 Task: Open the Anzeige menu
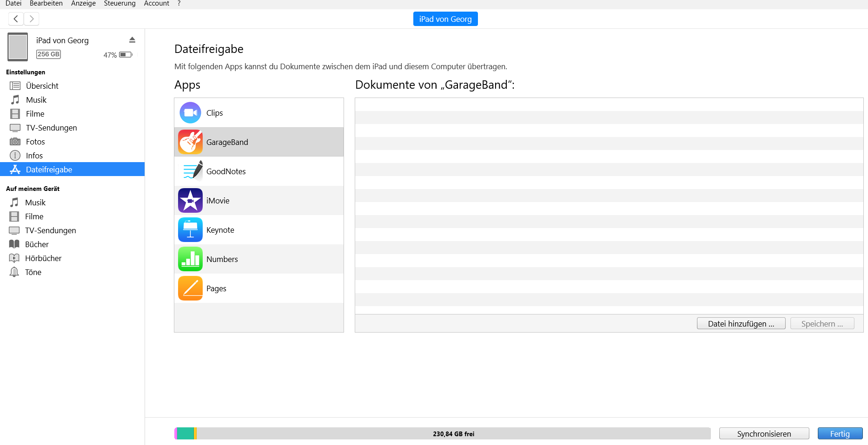(83, 4)
